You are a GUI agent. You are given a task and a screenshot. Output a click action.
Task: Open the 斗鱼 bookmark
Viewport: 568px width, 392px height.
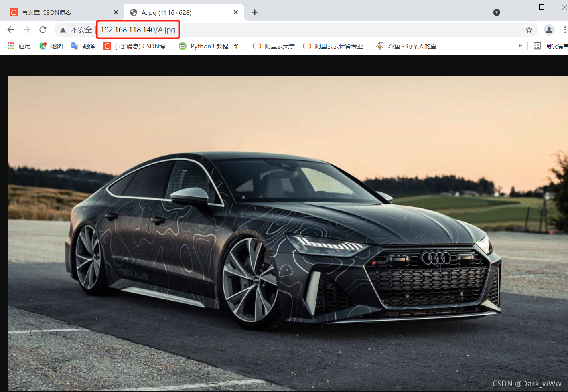tap(409, 46)
